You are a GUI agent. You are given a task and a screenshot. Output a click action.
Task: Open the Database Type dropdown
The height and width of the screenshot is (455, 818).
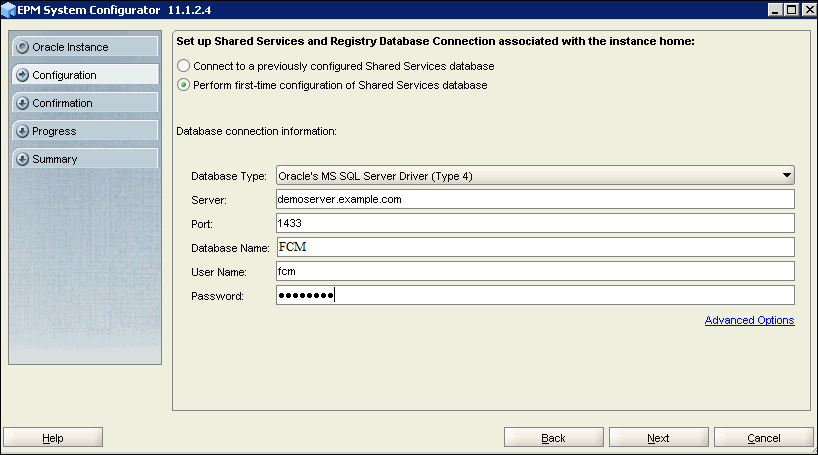click(535, 176)
